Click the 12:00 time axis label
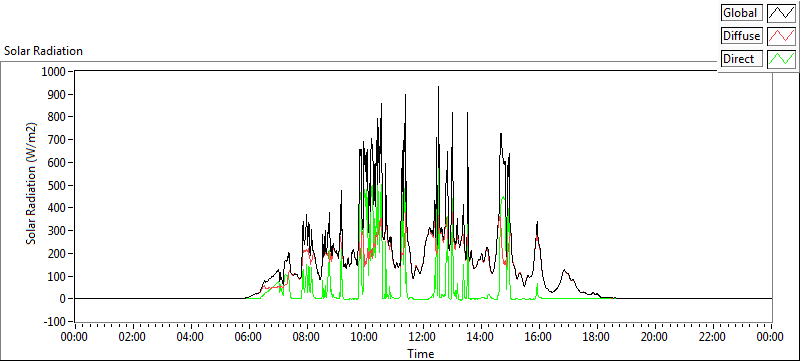 [422, 337]
